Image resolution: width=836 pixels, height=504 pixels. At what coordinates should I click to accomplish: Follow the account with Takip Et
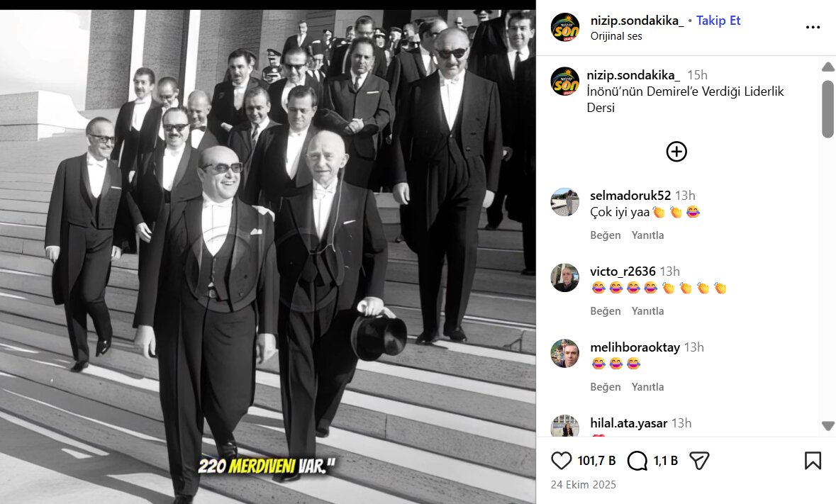[718, 21]
